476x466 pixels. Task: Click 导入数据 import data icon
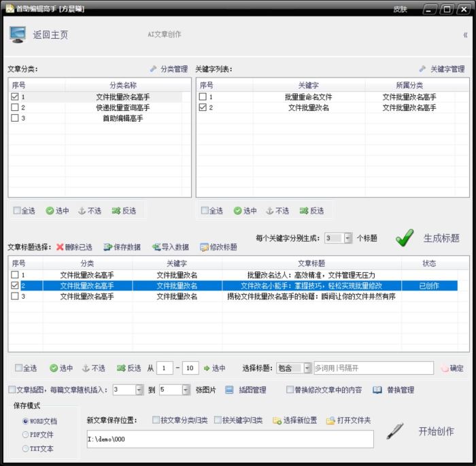pyautogui.click(x=156, y=247)
